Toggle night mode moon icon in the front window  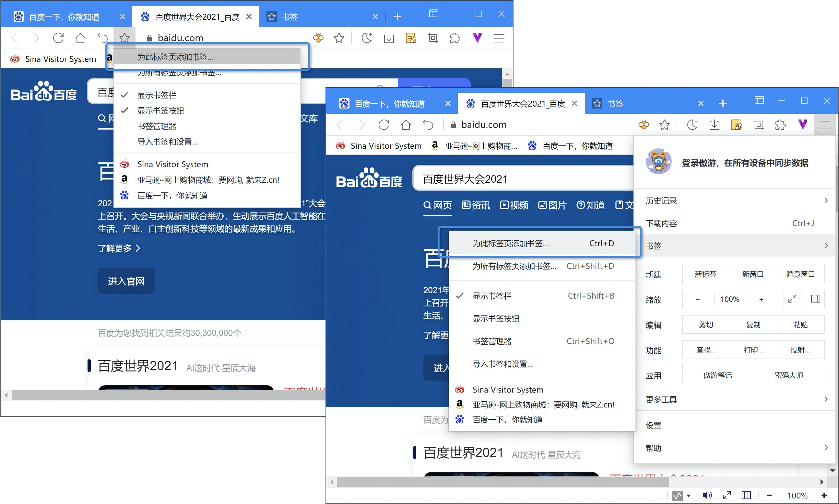click(x=692, y=125)
